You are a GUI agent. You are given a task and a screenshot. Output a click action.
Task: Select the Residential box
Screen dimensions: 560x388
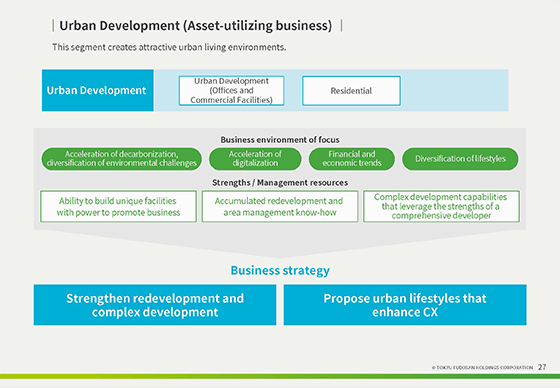[351, 91]
